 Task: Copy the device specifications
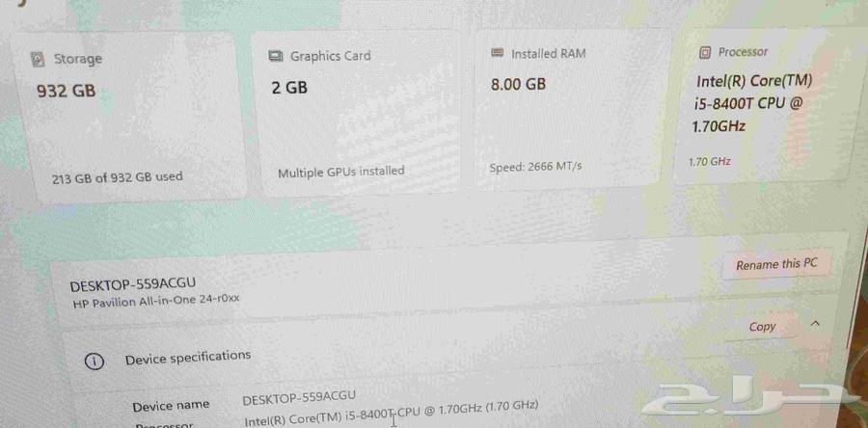(x=762, y=327)
